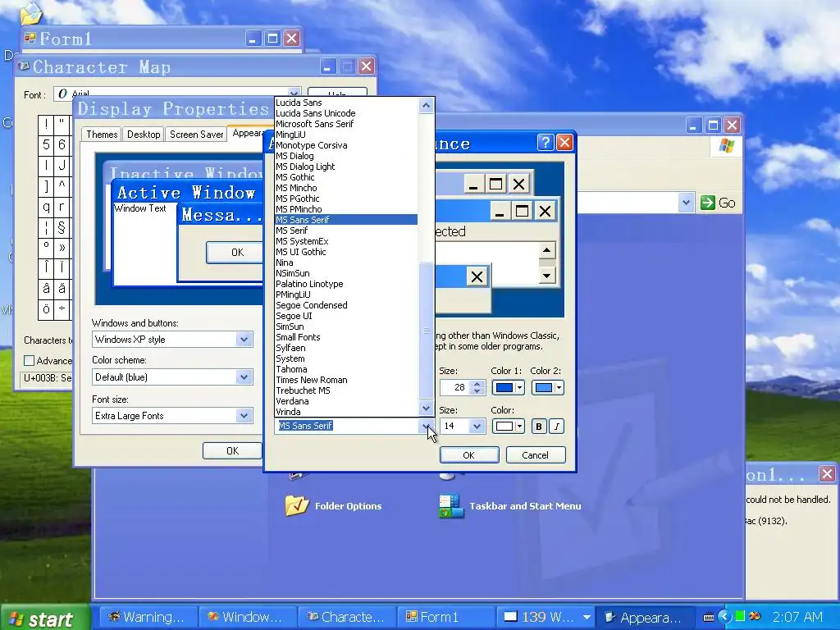Select Segoe Condensed font
Screen dimensions: 840x630
coord(346,305)
